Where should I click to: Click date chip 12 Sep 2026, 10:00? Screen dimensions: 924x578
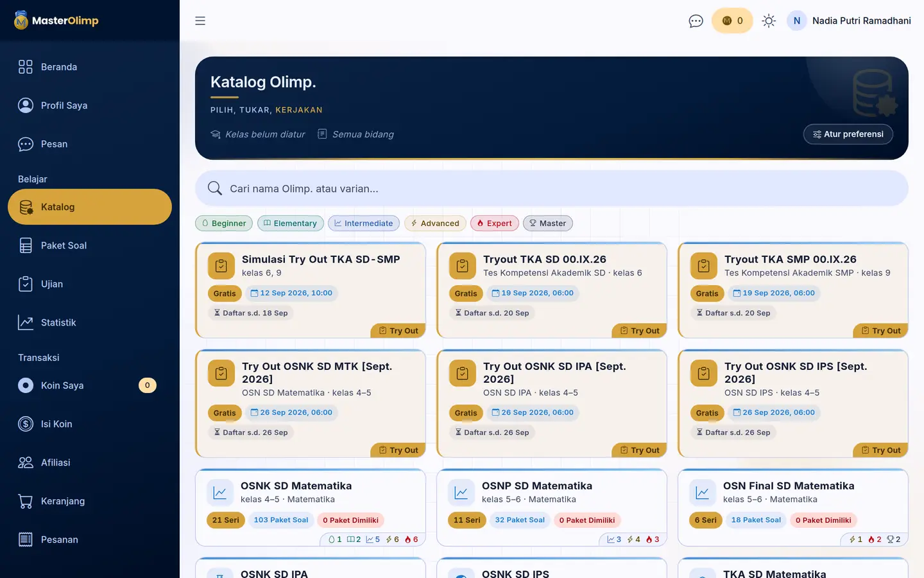[x=291, y=293]
